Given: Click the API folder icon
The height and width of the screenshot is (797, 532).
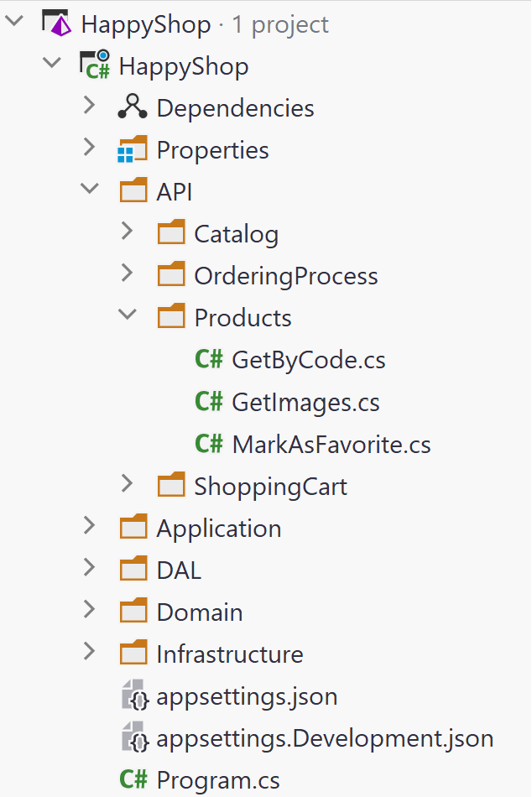Looking at the screenshot, I should 133,190.
